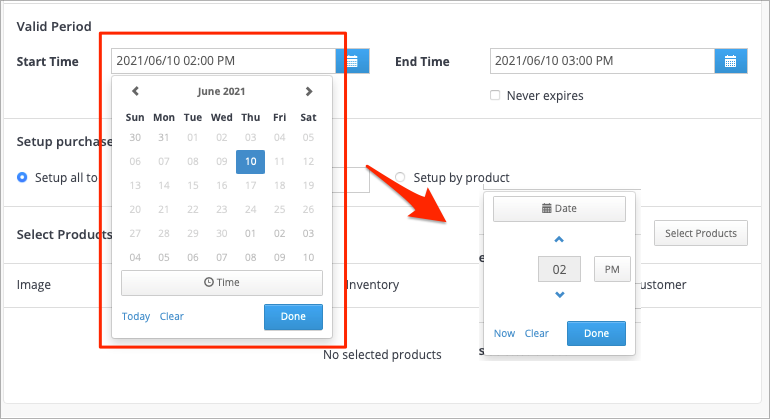Click Now link in time picker
770x419 pixels.
(x=504, y=334)
